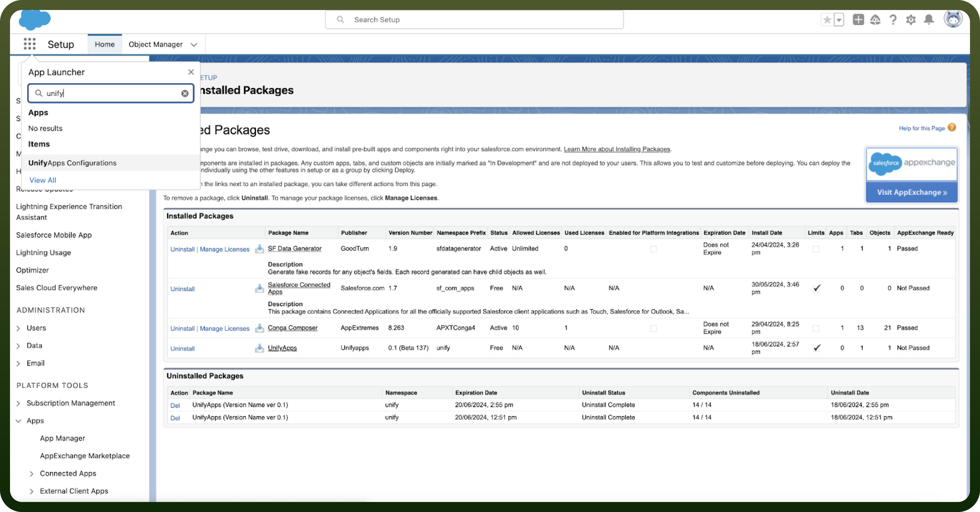Expand Subscription Management in sidebar
This screenshot has height=512, width=980.
(x=18, y=403)
